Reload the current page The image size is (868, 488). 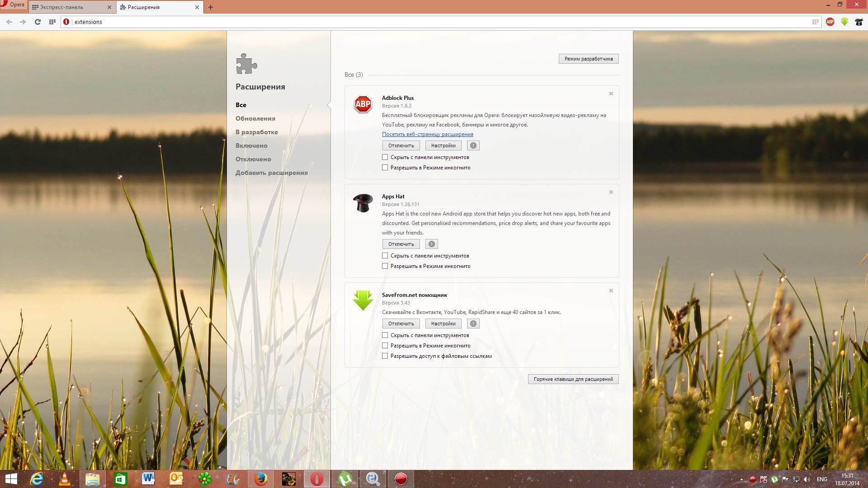(x=38, y=22)
